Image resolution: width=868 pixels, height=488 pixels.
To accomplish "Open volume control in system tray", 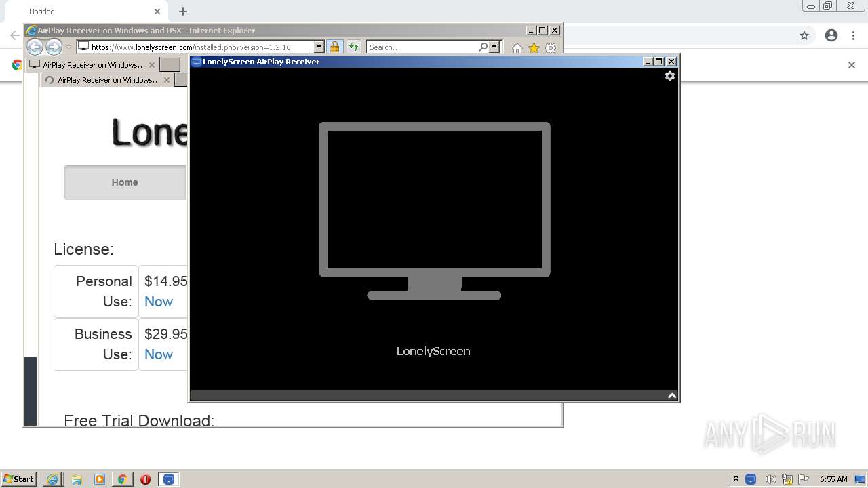I will [x=770, y=479].
